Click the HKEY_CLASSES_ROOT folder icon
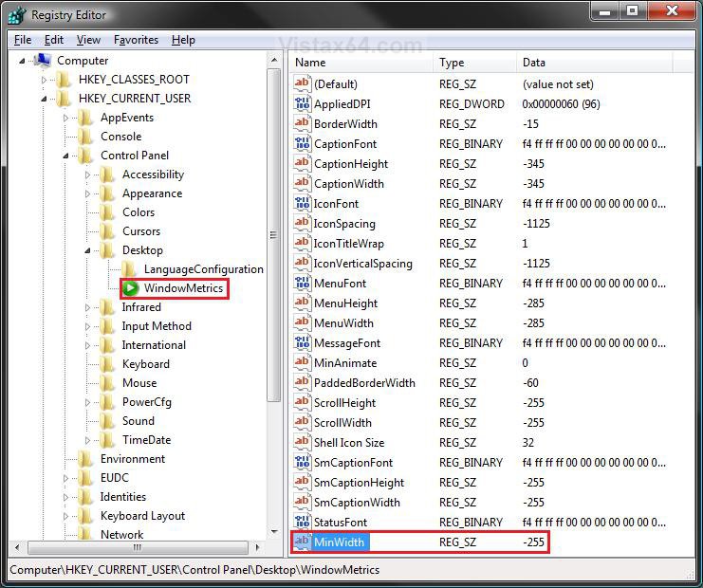 [65, 80]
